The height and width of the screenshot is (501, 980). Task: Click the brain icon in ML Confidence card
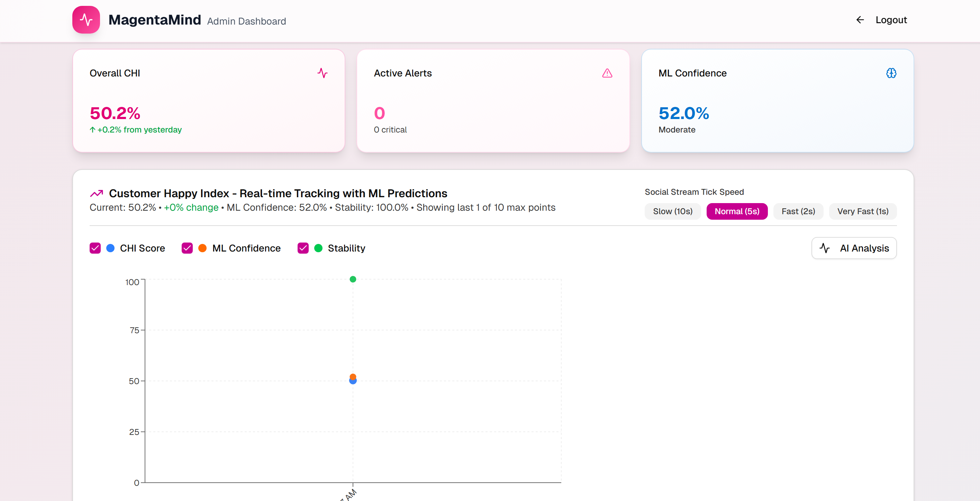[x=891, y=73]
